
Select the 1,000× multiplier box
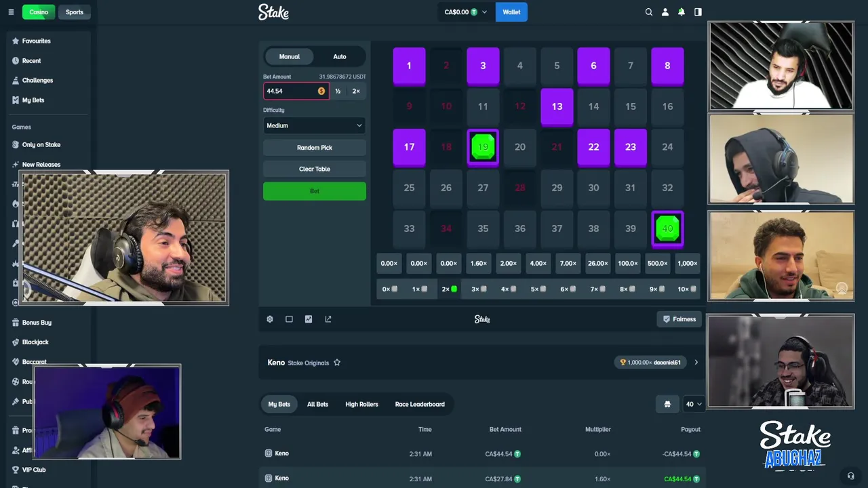coord(687,263)
